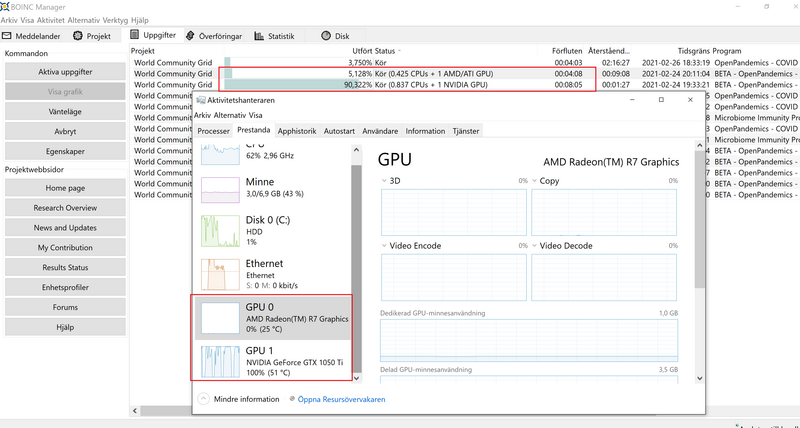800x428 pixels.
Task: Open the Video Encode graph dropdown
Action: pos(384,246)
